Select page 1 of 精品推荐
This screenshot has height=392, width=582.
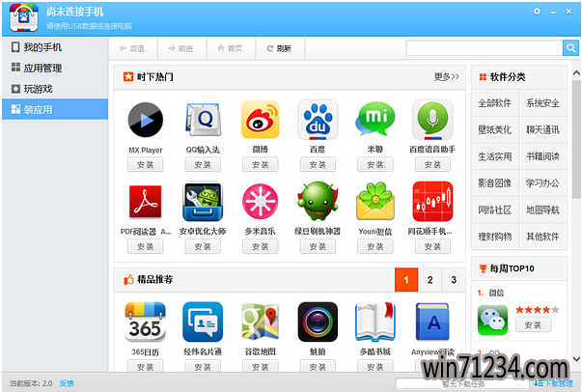(x=406, y=280)
